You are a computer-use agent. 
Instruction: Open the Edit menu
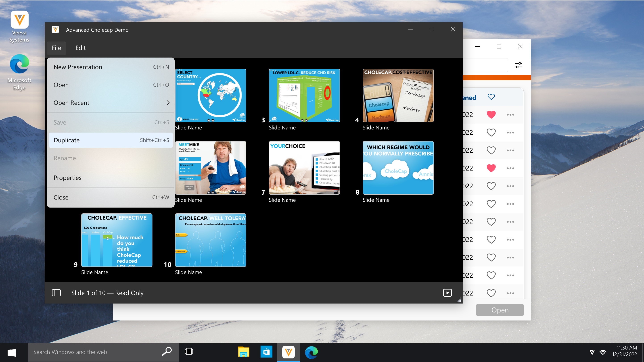[x=80, y=48]
